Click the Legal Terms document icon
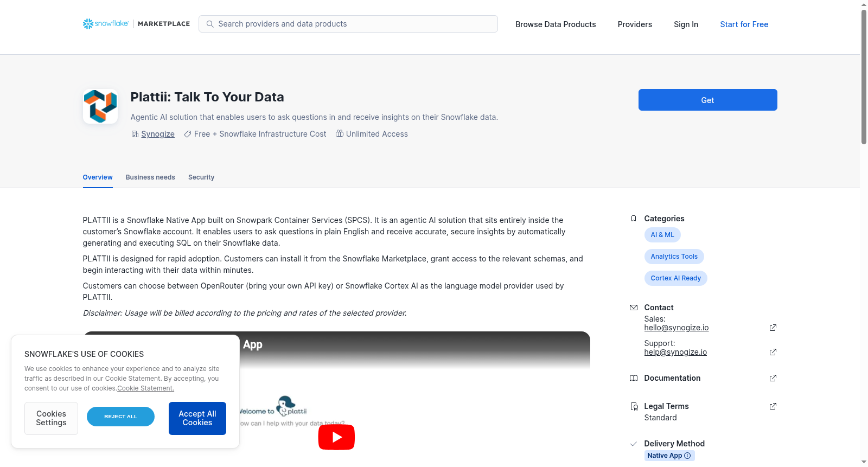Image resolution: width=868 pixels, height=467 pixels. [634, 406]
